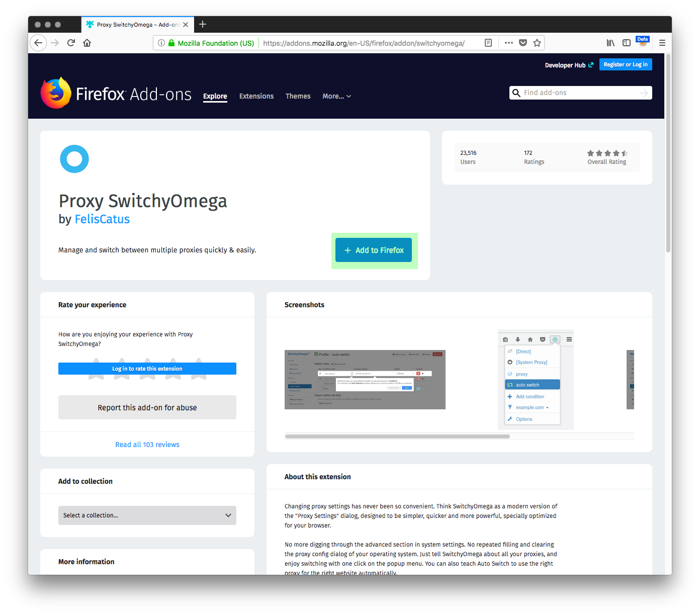Submit the add-on search with the arrow
700x615 pixels.
pos(644,93)
